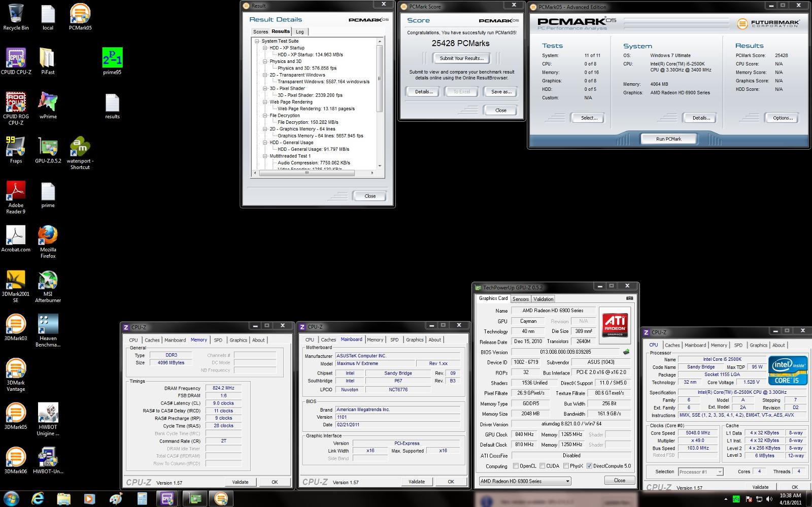The height and width of the screenshot is (507, 812).
Task: Open the Windows Start menu orb
Action: [x=11, y=499]
